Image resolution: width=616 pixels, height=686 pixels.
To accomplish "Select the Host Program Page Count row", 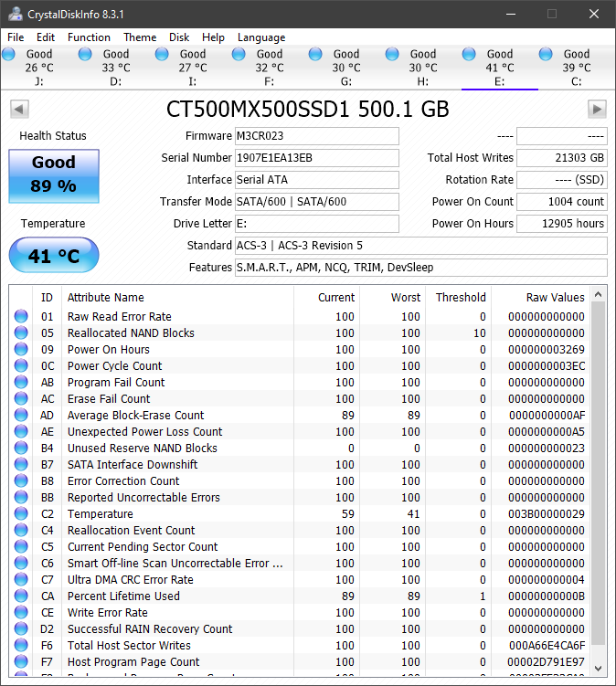I will point(300,662).
